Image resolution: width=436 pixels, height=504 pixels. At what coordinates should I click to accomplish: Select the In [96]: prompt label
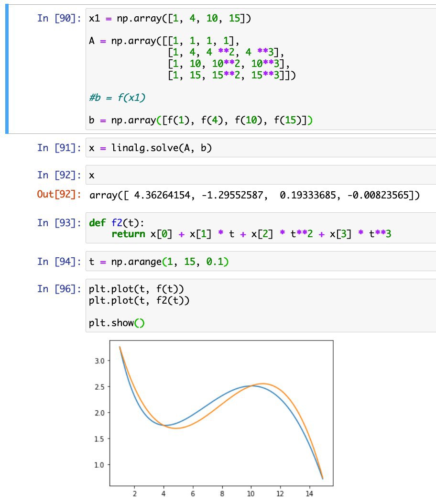[59, 289]
